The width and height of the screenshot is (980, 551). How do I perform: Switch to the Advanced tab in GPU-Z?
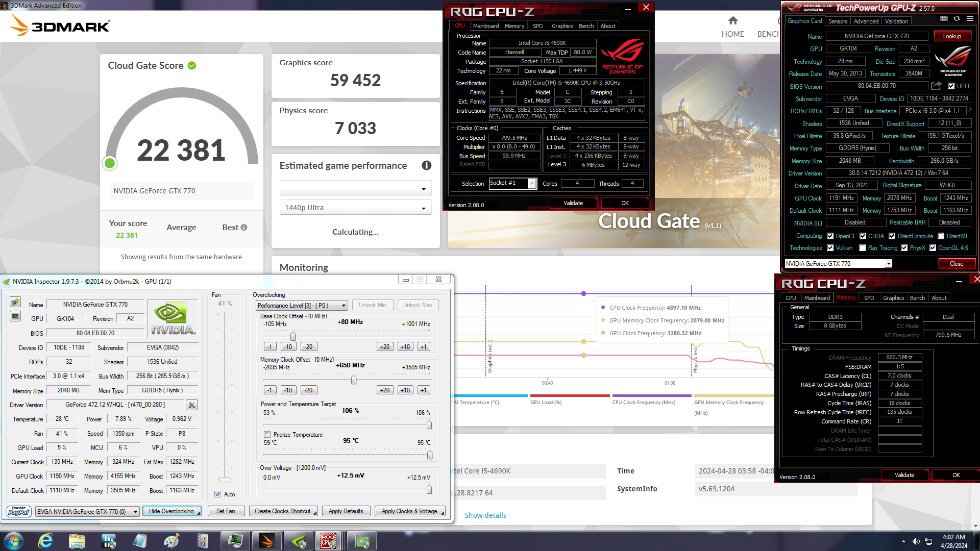point(866,21)
